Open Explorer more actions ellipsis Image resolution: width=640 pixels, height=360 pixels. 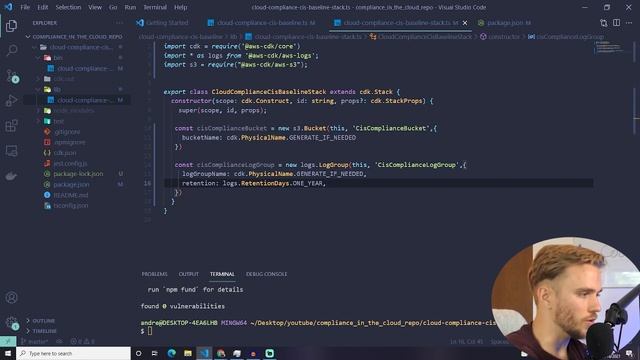119,23
